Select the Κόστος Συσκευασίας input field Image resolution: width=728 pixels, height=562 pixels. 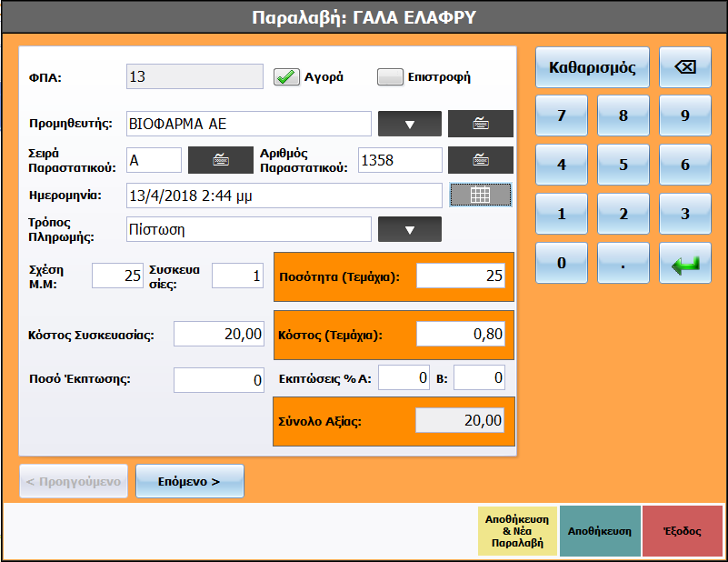pos(218,334)
